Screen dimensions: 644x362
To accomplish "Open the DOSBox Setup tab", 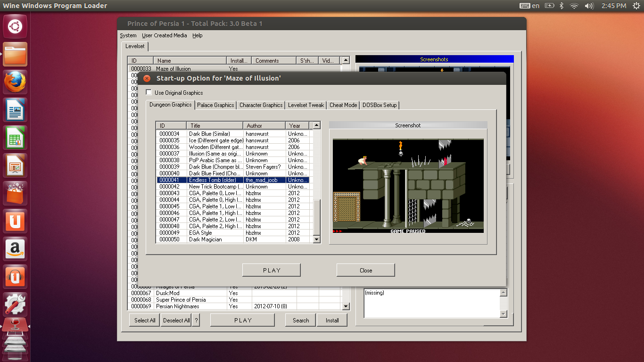I will pos(380,105).
